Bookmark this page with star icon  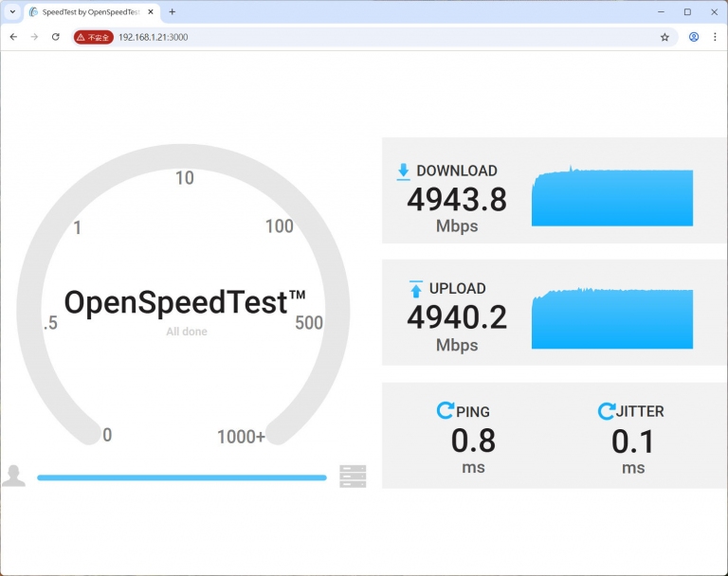(x=664, y=37)
